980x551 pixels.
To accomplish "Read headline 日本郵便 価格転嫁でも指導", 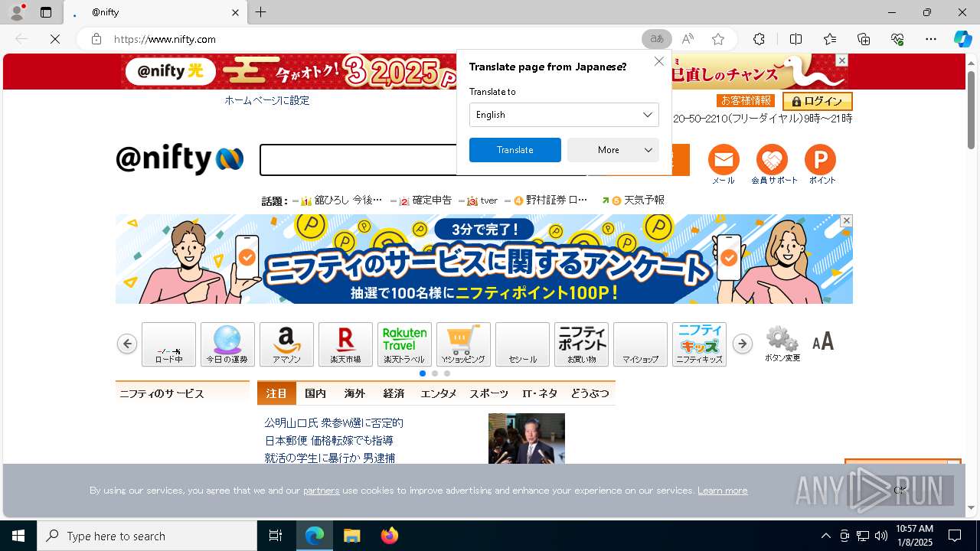I will tap(328, 441).
